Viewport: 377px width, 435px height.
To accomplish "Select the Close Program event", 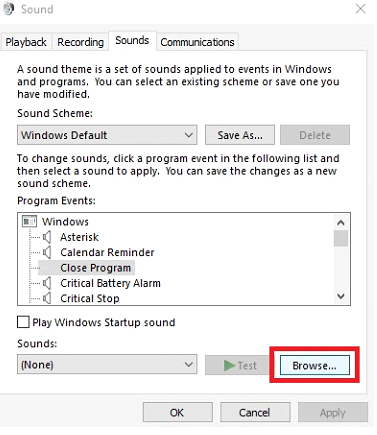I will pyautogui.click(x=95, y=268).
